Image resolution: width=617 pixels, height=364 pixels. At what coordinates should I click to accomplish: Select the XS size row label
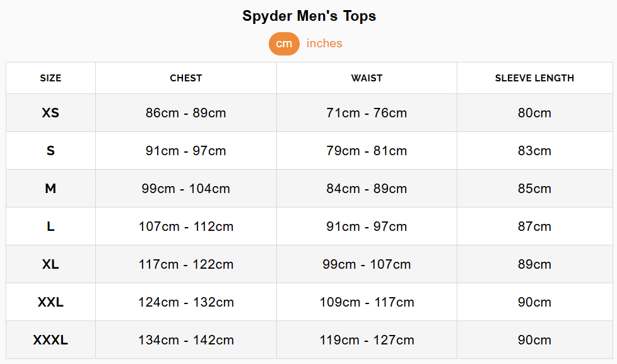click(x=50, y=113)
